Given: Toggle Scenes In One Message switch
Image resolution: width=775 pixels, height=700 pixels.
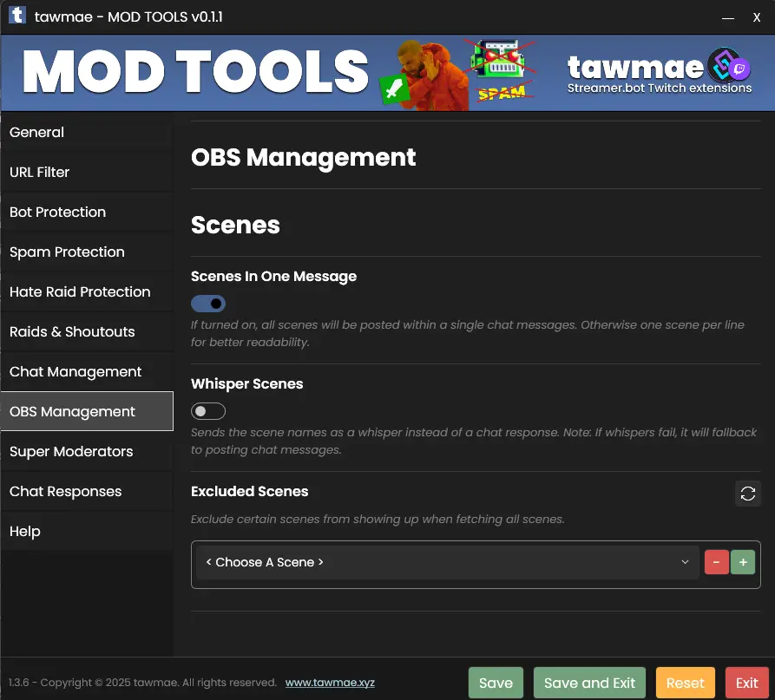Looking at the screenshot, I should pyautogui.click(x=208, y=304).
